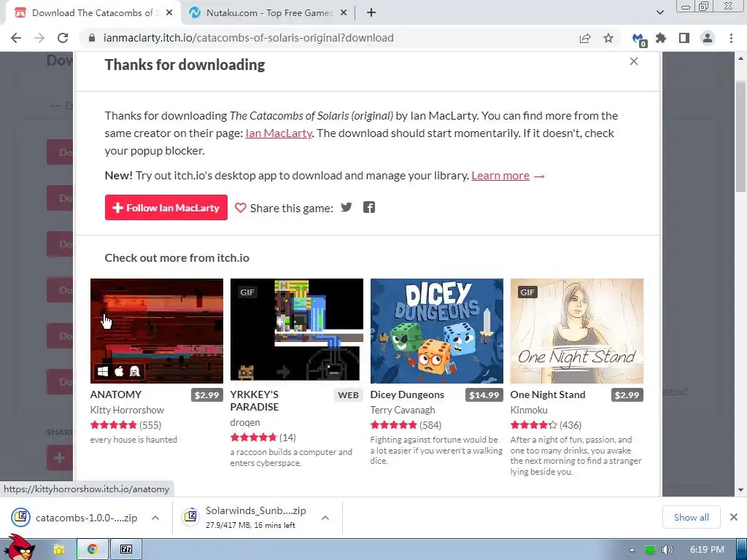747x560 pixels.
Task: Click the Angry Birds start button
Action: (20, 547)
